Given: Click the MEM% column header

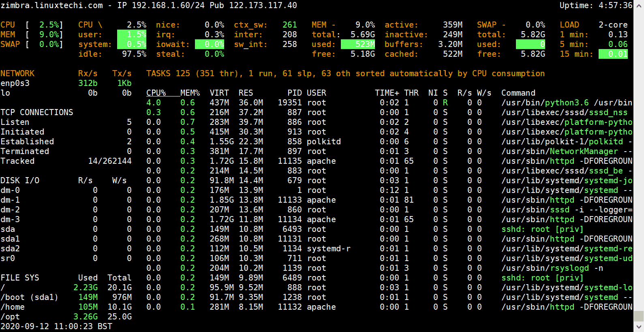Looking at the screenshot, I should click(x=190, y=93).
